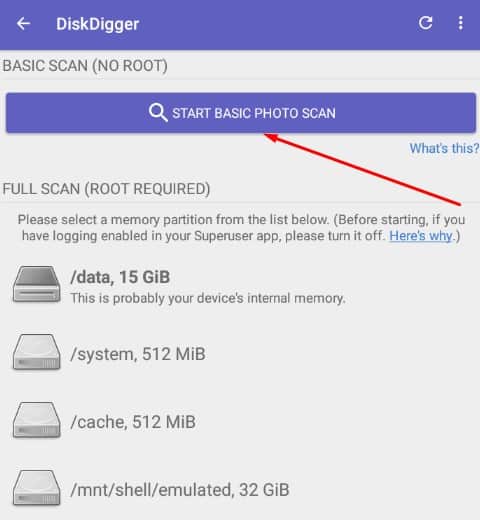Screen dimensions: 480x520
Task: Click the "BASIC SCAN (NO ROOT)" section header
Action: click(x=85, y=66)
